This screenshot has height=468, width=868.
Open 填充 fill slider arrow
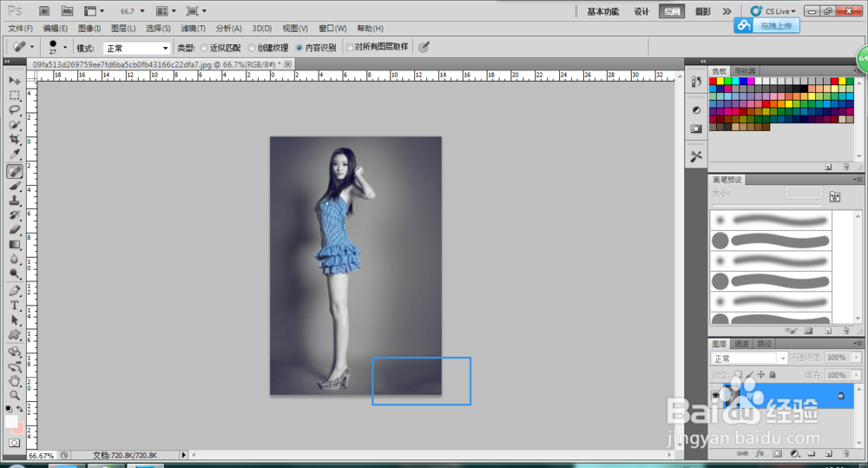[x=857, y=375]
